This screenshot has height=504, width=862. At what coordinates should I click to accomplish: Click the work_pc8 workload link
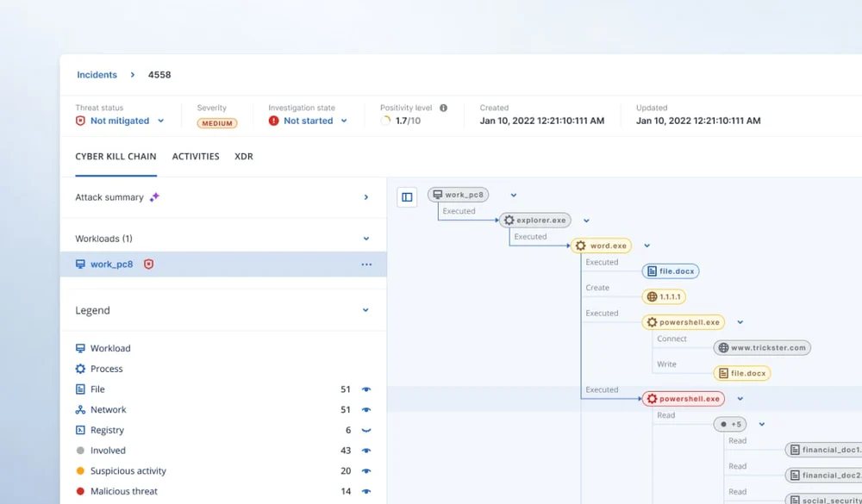coord(111,264)
